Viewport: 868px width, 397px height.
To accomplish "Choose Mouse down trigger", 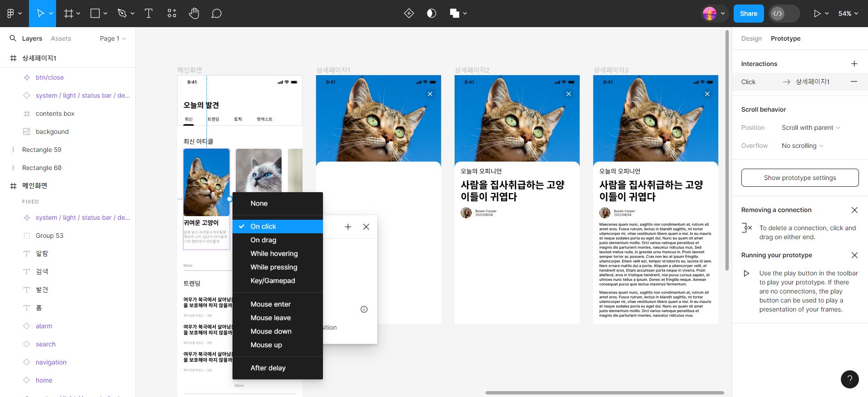I will 278,331.
